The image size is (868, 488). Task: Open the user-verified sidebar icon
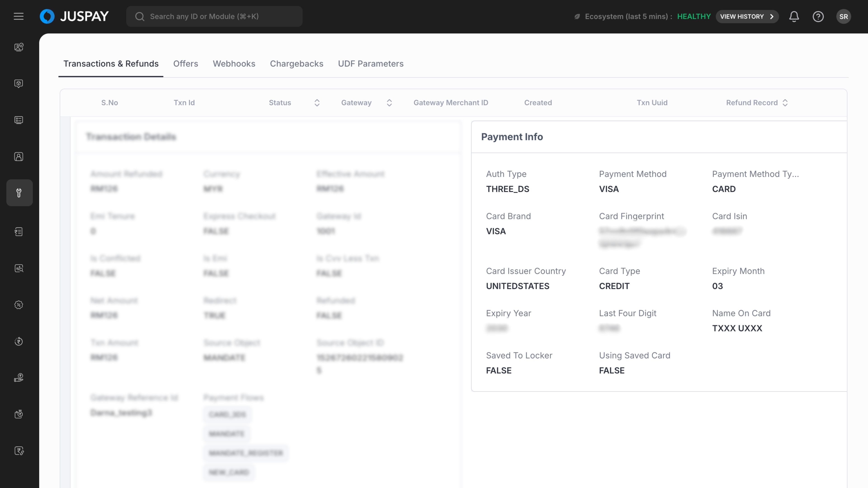(19, 47)
